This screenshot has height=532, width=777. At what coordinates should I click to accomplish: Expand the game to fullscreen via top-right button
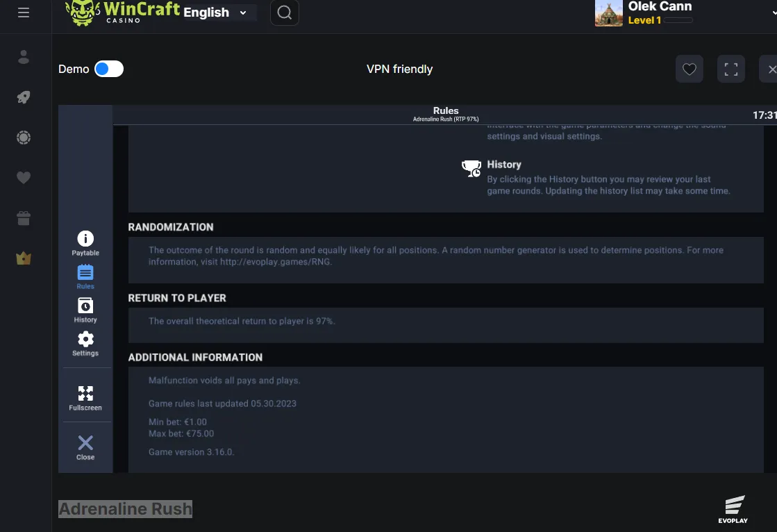pos(731,69)
